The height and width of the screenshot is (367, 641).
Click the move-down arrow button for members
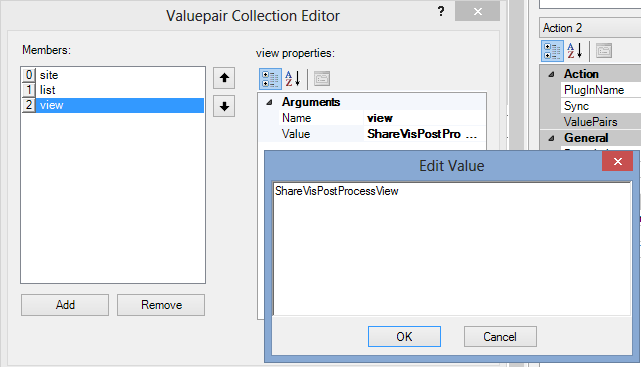click(x=224, y=107)
